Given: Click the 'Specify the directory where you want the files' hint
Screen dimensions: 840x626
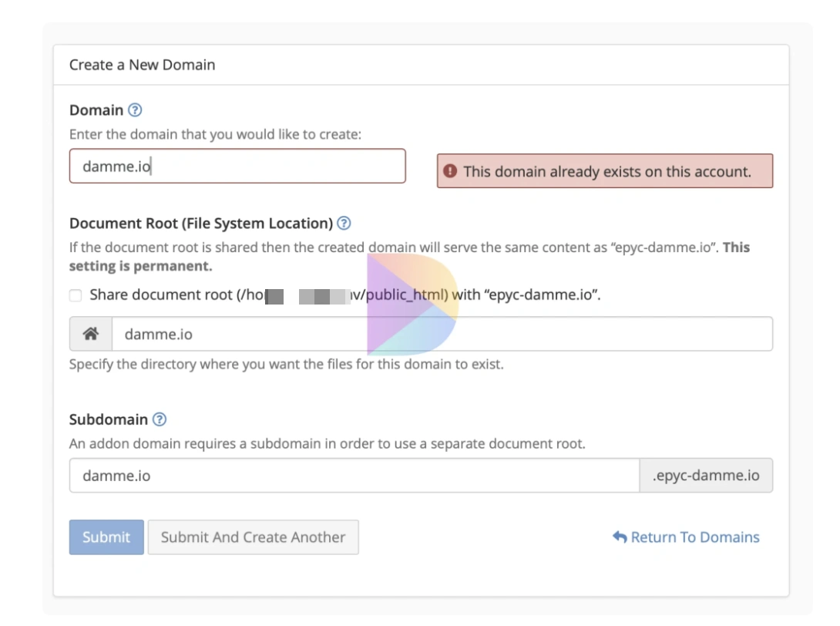Looking at the screenshot, I should [x=287, y=365].
